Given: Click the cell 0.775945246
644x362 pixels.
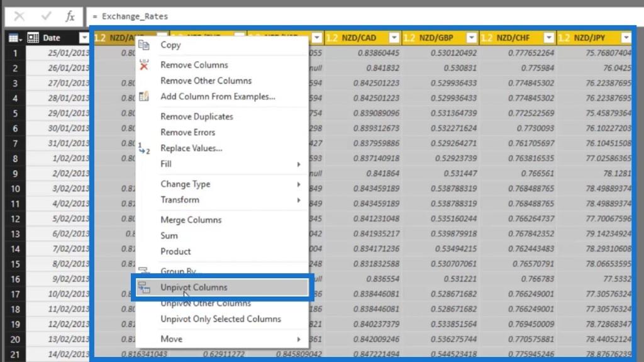Looking at the screenshot, I should [x=518, y=354].
